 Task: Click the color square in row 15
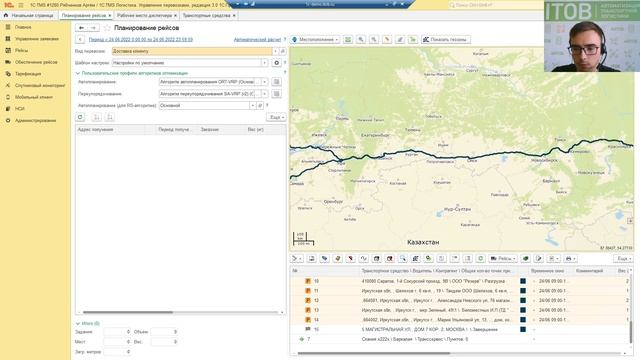(x=523, y=329)
